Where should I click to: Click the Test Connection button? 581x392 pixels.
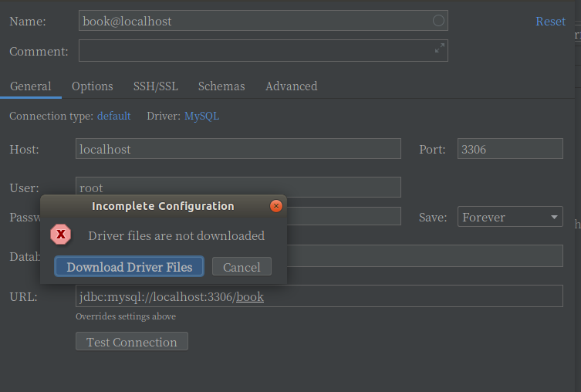click(132, 342)
